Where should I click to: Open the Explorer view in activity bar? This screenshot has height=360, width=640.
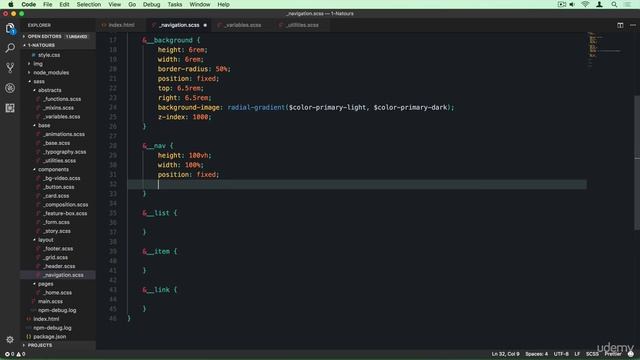[10, 28]
